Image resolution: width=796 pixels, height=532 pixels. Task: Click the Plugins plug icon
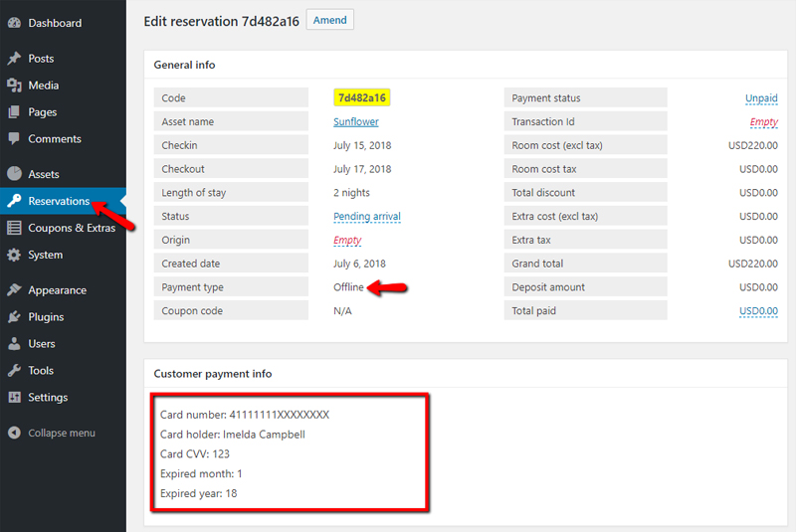tap(14, 317)
